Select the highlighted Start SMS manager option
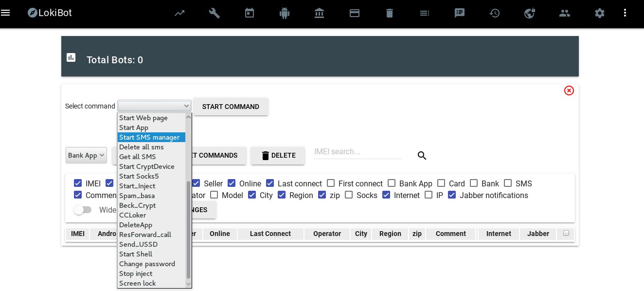 pyautogui.click(x=151, y=137)
